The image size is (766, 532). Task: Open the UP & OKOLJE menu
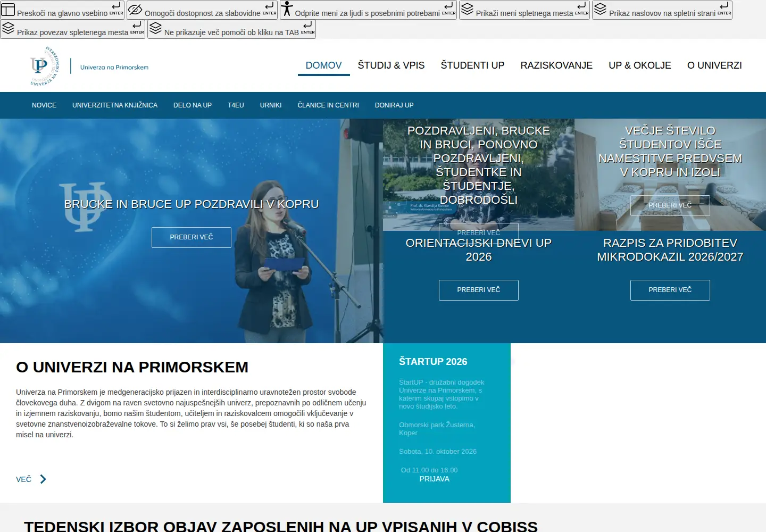(x=640, y=65)
